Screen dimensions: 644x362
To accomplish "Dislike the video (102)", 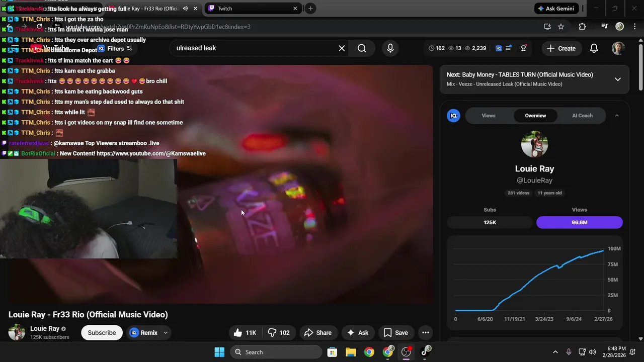I will 279,333.
